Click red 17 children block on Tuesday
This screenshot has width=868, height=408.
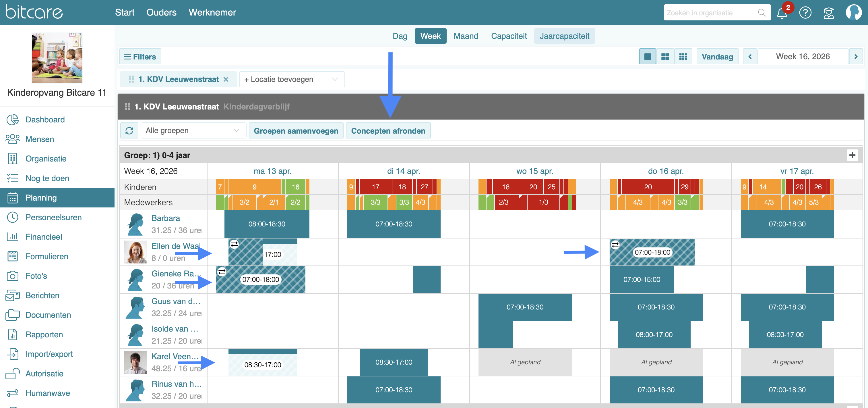point(375,187)
